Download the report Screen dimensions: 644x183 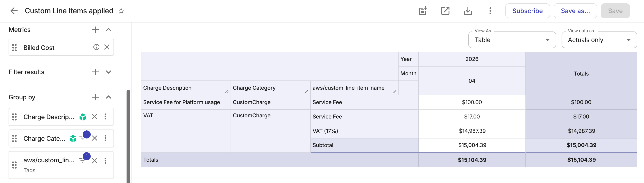468,11
